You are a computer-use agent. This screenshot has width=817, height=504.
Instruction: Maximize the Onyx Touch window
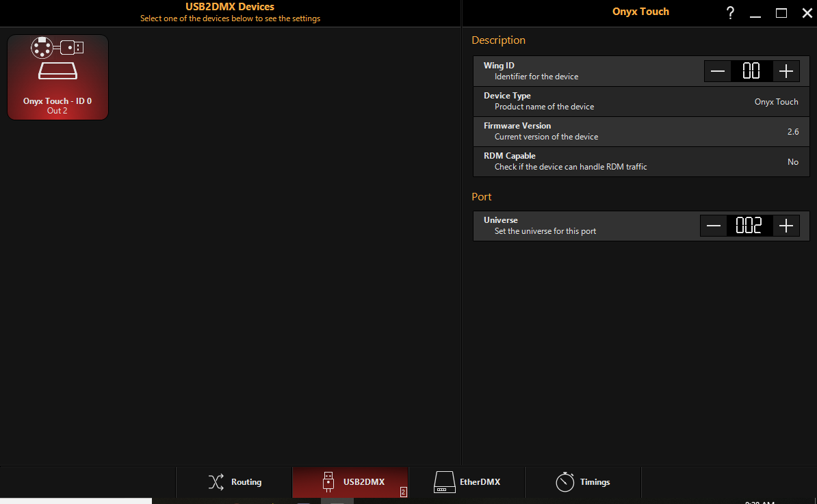click(x=781, y=13)
